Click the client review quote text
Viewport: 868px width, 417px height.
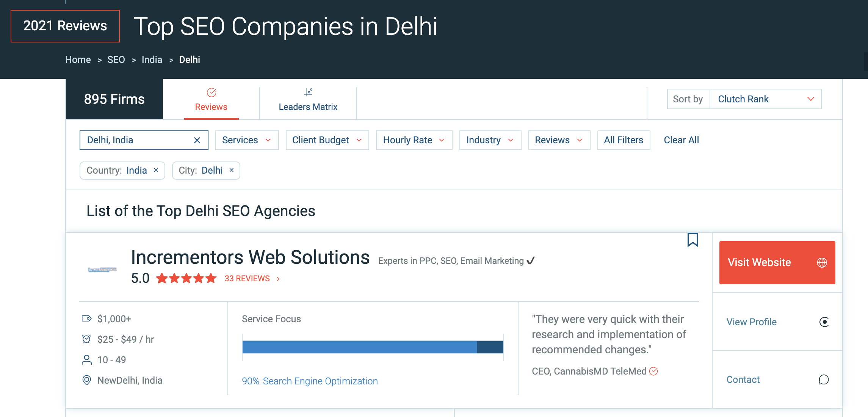coord(609,334)
